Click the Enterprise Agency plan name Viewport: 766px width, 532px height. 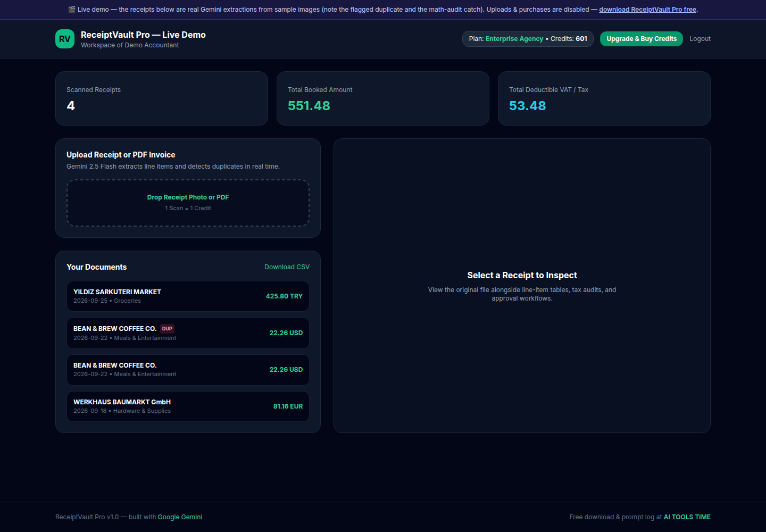(x=514, y=39)
